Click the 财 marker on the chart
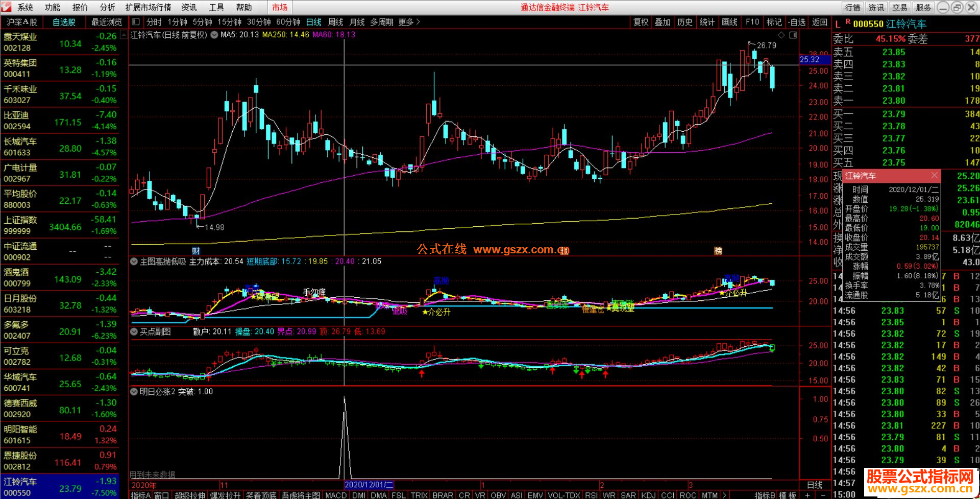The height and width of the screenshot is (499, 980). [196, 251]
